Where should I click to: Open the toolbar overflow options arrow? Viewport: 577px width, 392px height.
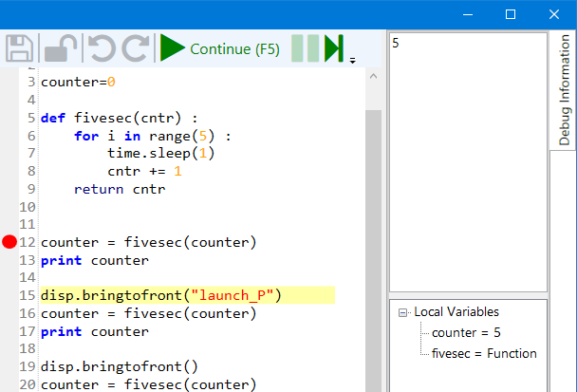pyautogui.click(x=353, y=60)
